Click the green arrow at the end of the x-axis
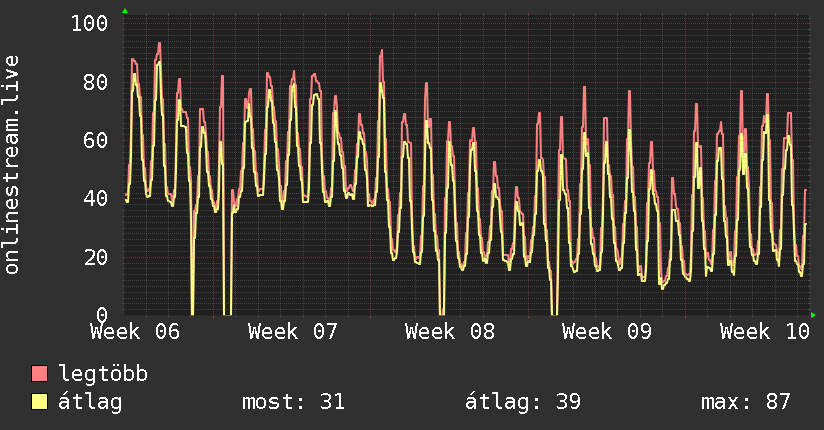 813,315
